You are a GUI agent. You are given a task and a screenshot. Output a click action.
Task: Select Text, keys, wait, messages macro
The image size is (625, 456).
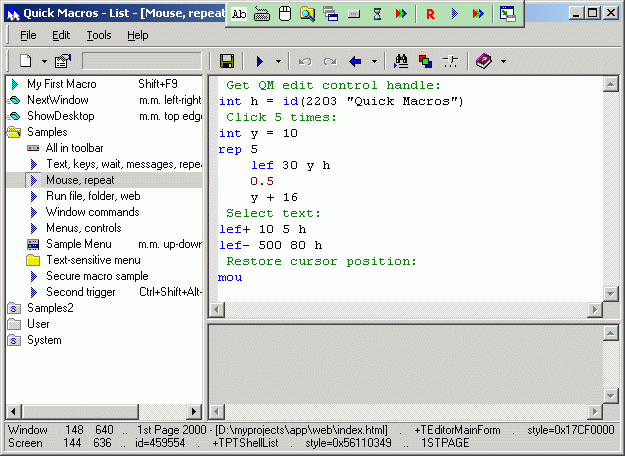124,164
